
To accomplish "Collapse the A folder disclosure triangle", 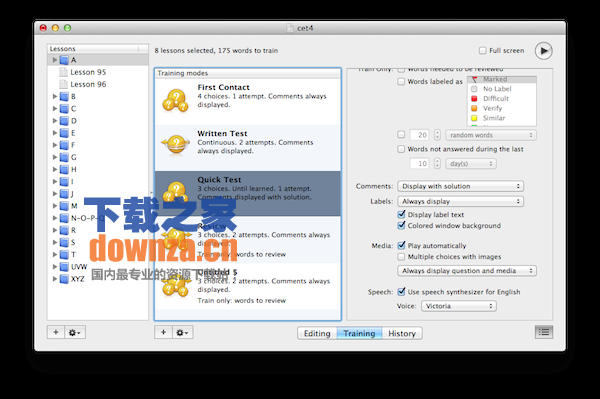I will click(55, 60).
